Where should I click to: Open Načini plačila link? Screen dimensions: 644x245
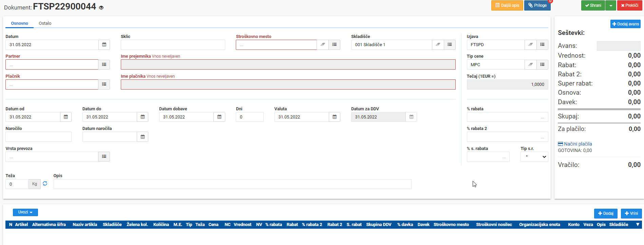(x=575, y=144)
